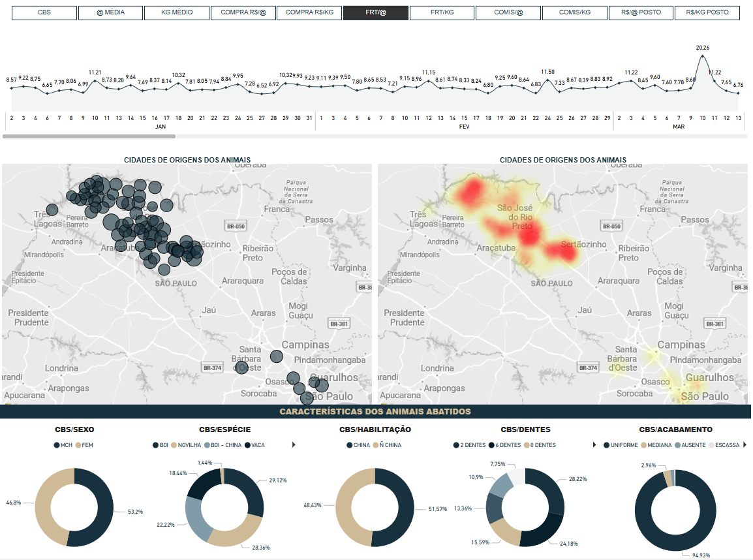Image resolution: width=753 pixels, height=560 pixels.
Task: Switch the chart to @ MÉDIA
Action: pyautogui.click(x=111, y=13)
